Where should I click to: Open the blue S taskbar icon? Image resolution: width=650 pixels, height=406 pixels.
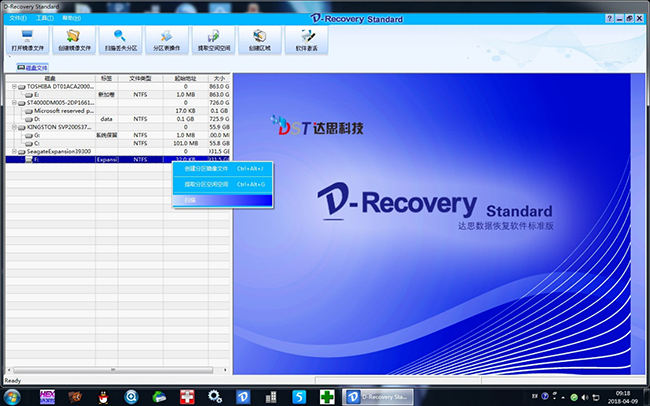pos(299,397)
